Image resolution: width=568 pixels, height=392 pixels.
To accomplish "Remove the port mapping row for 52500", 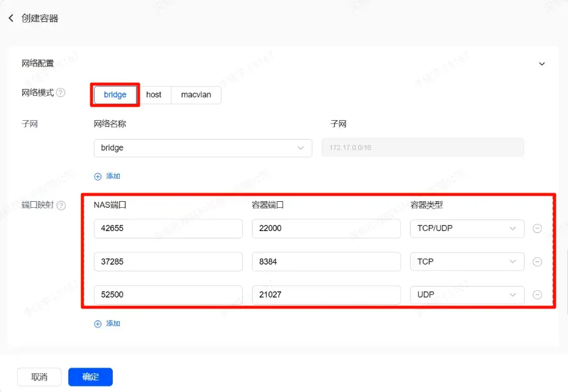I will [x=537, y=294].
